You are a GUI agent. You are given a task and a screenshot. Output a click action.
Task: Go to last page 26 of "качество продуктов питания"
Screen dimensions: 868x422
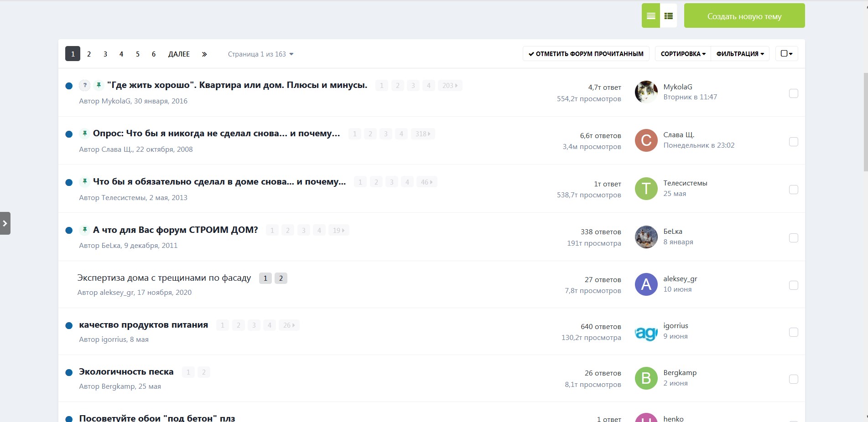click(289, 325)
